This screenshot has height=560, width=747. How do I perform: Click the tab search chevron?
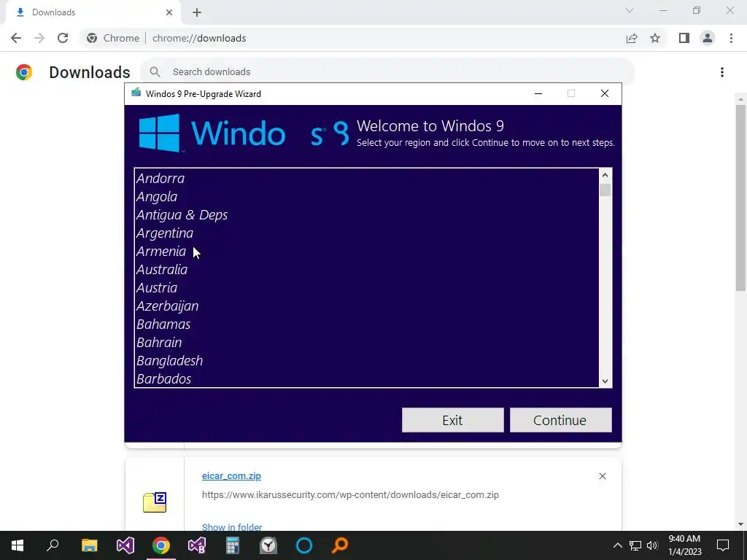click(630, 10)
